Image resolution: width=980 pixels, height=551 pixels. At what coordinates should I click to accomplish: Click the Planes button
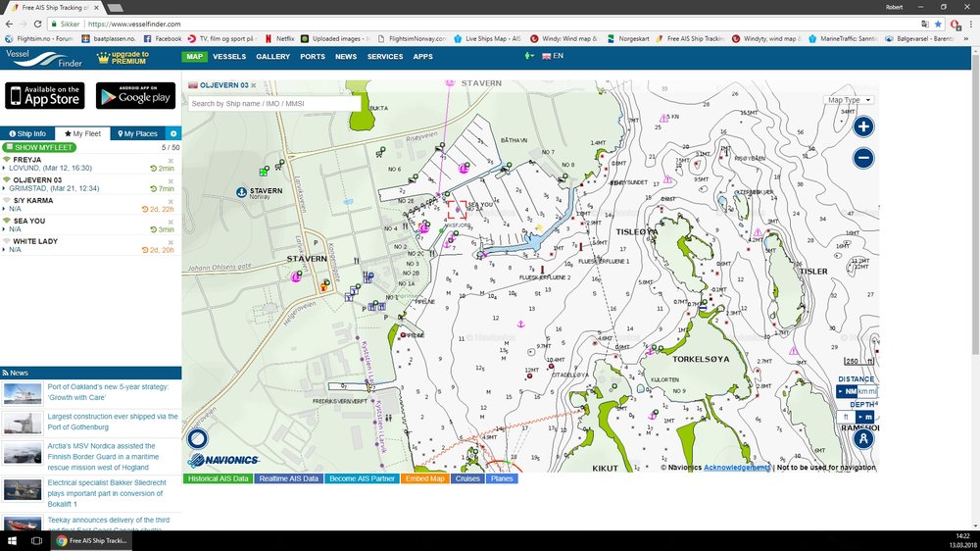point(502,478)
